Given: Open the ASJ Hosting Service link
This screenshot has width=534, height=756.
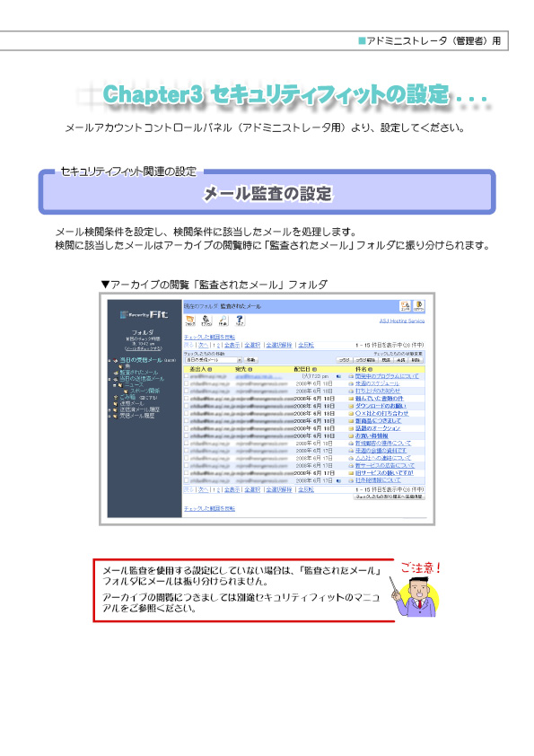Looking at the screenshot, I should coord(402,321).
